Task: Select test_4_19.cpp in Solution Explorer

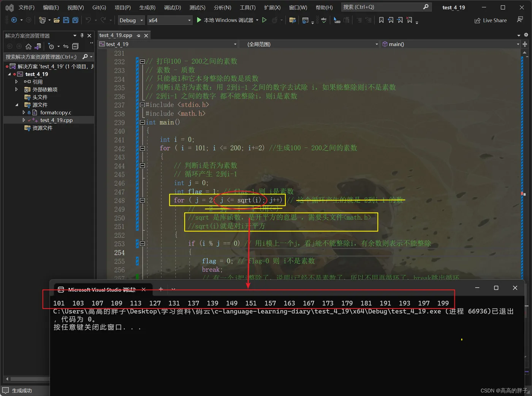Action: click(56, 120)
